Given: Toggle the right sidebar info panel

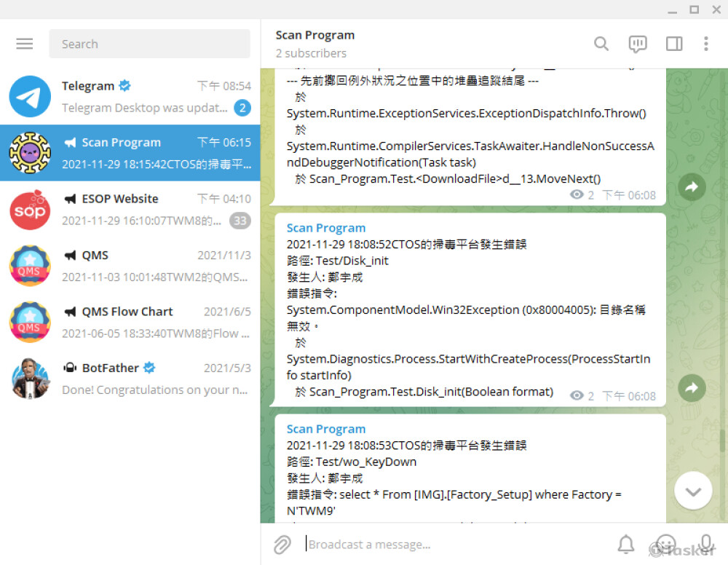Looking at the screenshot, I should point(674,44).
